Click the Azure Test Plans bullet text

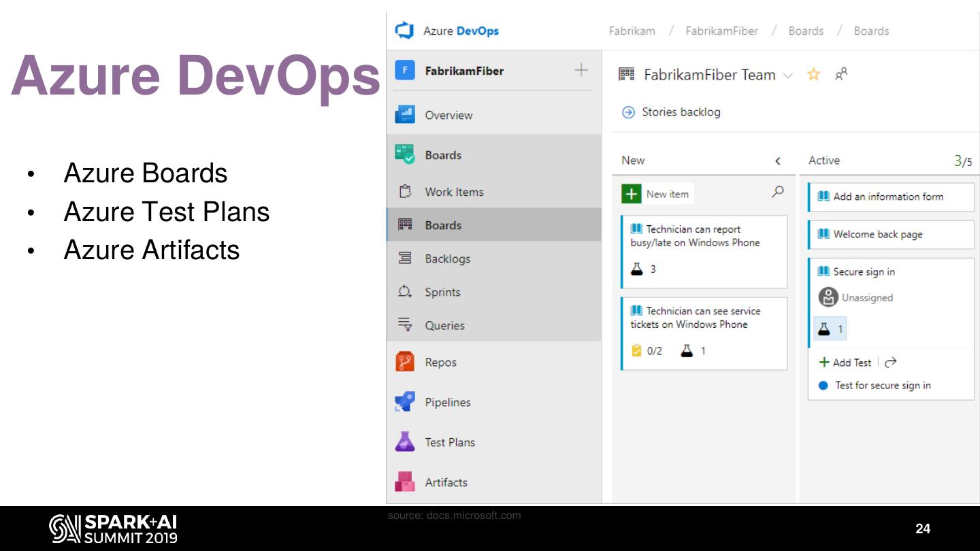click(x=167, y=212)
